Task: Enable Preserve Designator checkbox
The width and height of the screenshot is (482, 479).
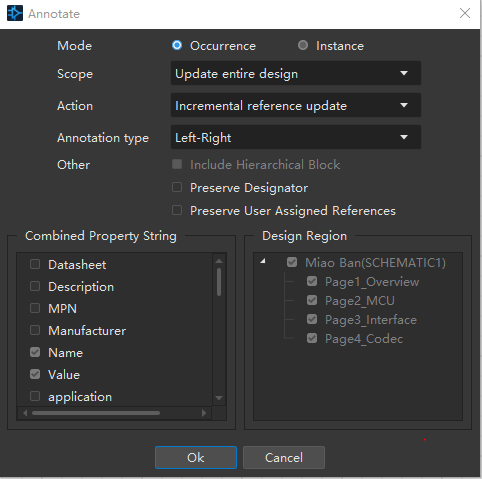Action: pos(177,187)
